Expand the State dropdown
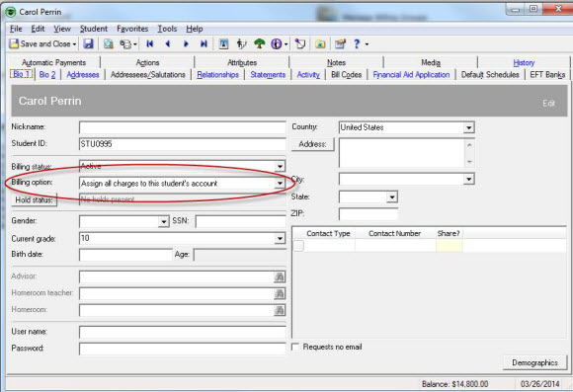This screenshot has height=392, width=573. pos(392,197)
